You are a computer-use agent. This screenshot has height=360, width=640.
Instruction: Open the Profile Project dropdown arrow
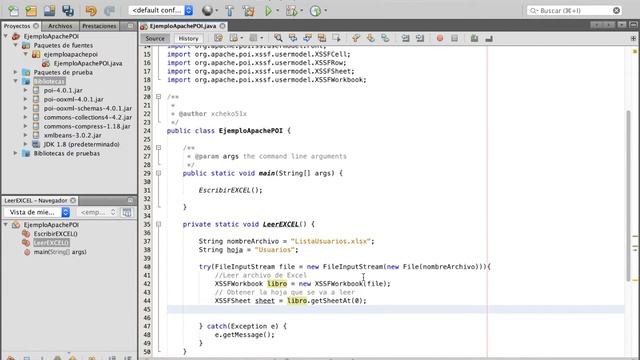tap(325, 11)
